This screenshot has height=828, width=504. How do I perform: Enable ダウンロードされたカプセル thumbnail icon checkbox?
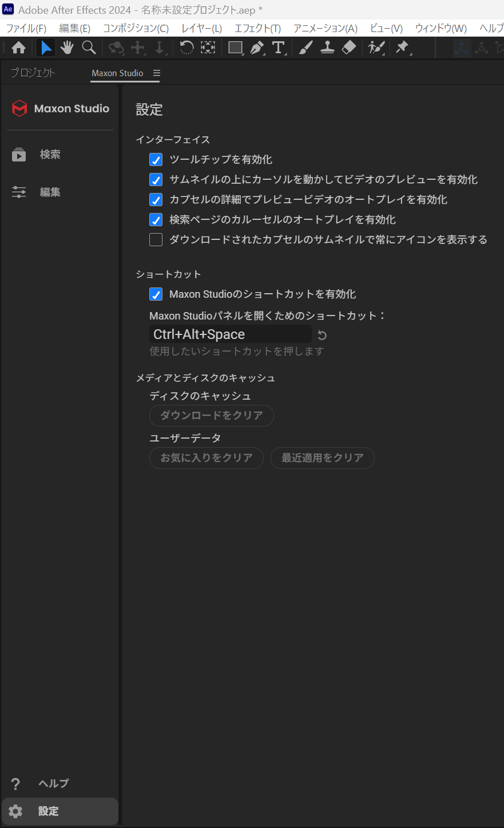click(x=156, y=240)
